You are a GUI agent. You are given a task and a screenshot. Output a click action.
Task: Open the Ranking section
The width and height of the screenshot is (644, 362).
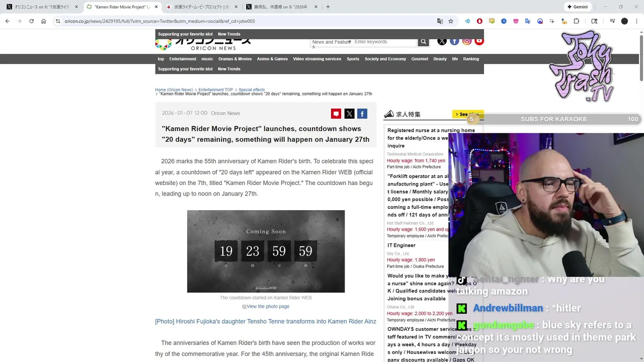click(x=471, y=59)
